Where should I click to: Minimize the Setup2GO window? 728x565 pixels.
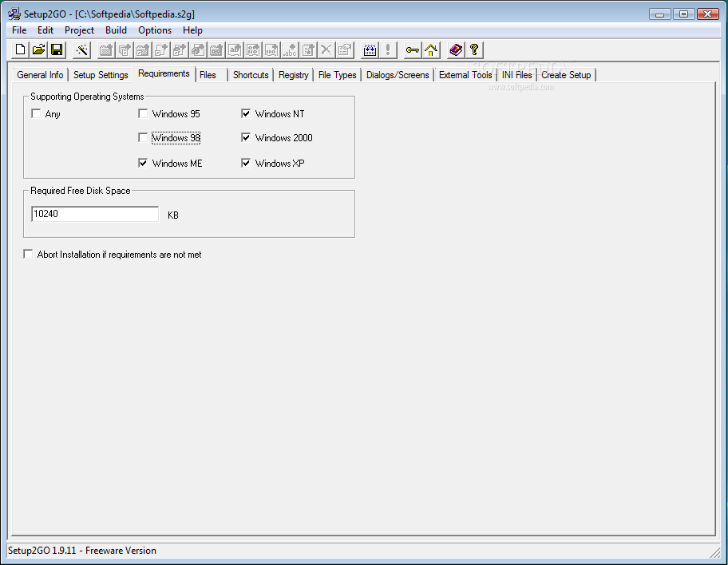659,14
